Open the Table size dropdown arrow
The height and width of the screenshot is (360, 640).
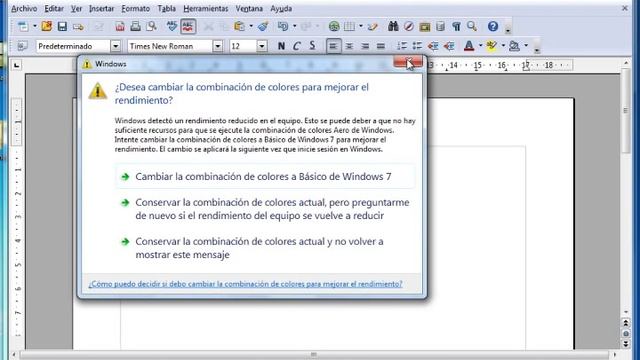pos(361,27)
